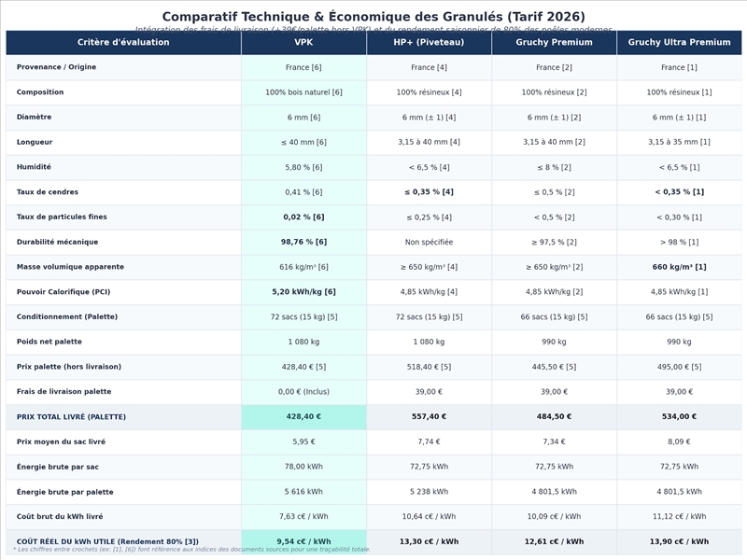747x560 pixels.
Task: Select the "Gruchy Ultra Premium" column header
Action: (679, 42)
